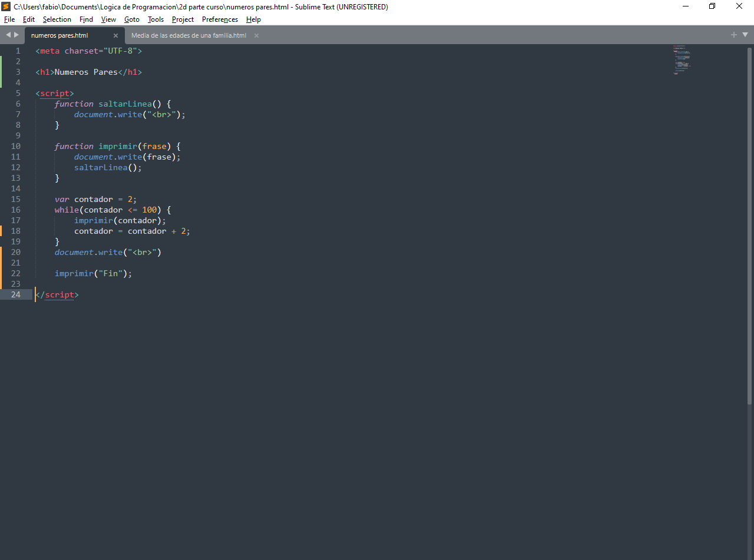Image resolution: width=754 pixels, height=560 pixels.
Task: Click document.write("<br>"); on line 7
Action: coord(130,114)
